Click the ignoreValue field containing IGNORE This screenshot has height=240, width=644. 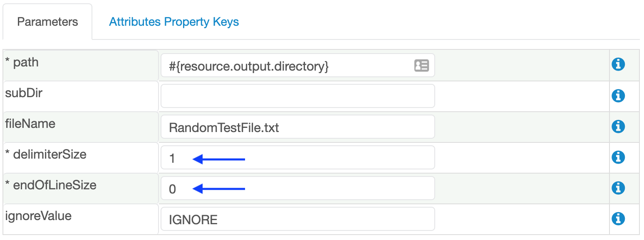coord(297,219)
